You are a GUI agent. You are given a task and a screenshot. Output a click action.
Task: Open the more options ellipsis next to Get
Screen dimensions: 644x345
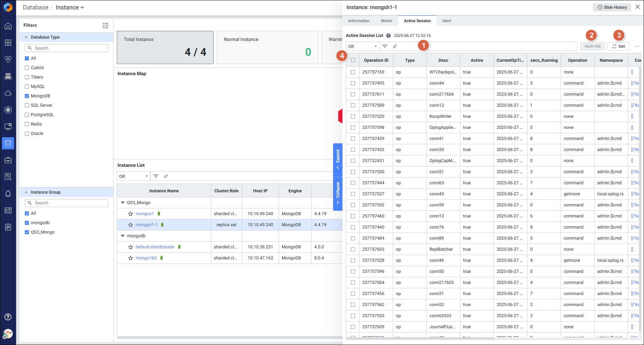[x=637, y=46]
